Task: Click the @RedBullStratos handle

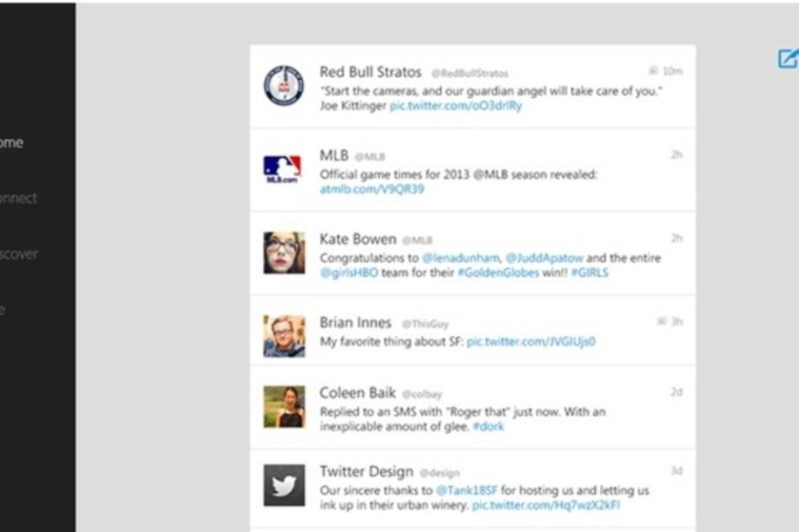Action: [470, 73]
